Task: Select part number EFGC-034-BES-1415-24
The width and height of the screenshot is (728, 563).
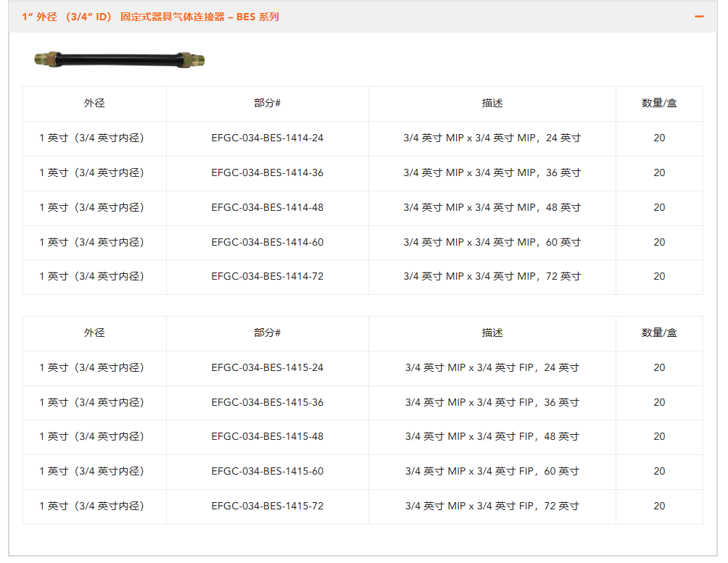Action: coord(268,367)
